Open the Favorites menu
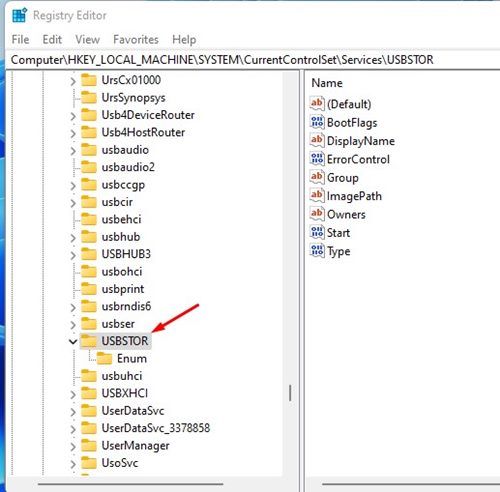Image resolution: width=500 pixels, height=492 pixels. (136, 39)
